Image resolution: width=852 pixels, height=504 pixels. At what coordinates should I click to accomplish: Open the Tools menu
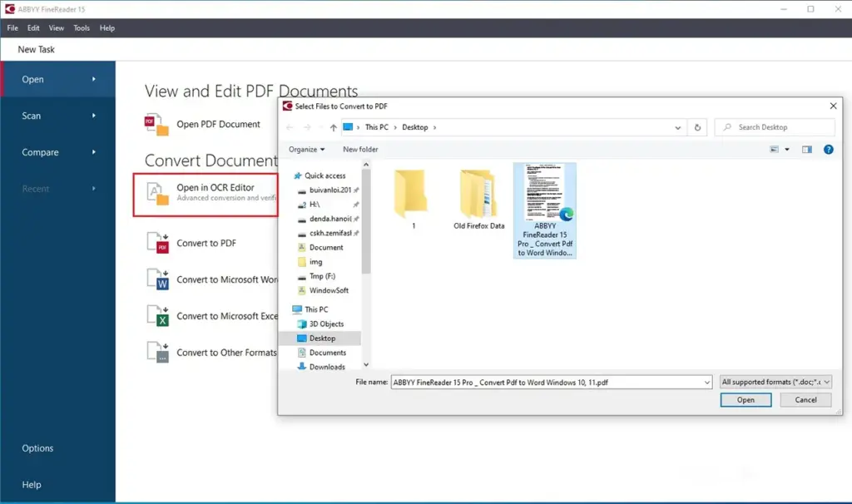coord(81,27)
